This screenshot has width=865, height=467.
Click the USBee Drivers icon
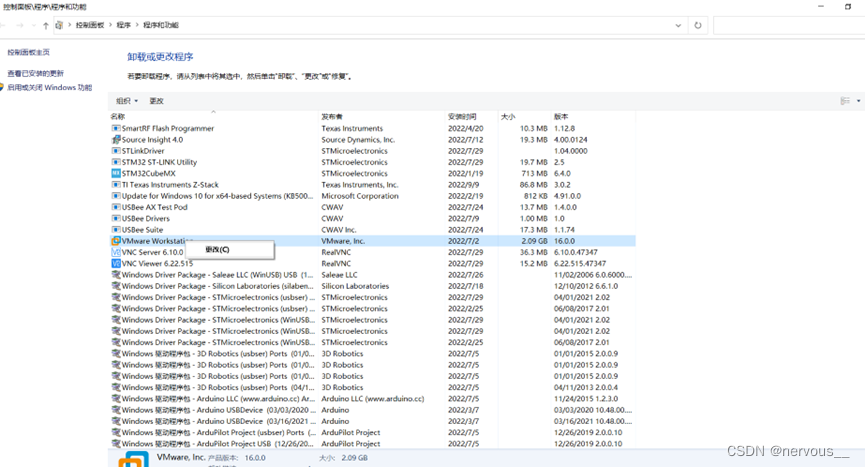tap(116, 218)
